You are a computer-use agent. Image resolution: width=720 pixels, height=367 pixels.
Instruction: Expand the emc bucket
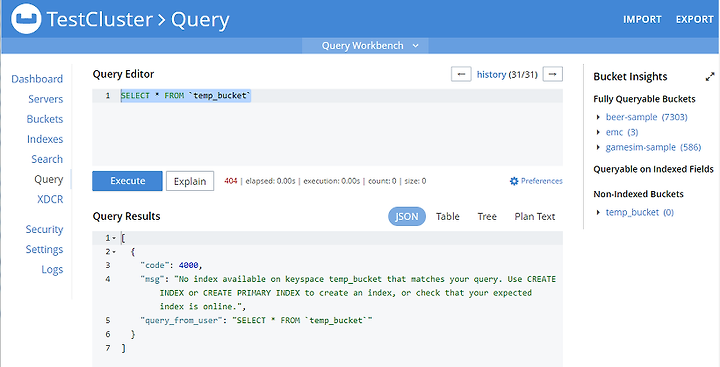tap(598, 132)
